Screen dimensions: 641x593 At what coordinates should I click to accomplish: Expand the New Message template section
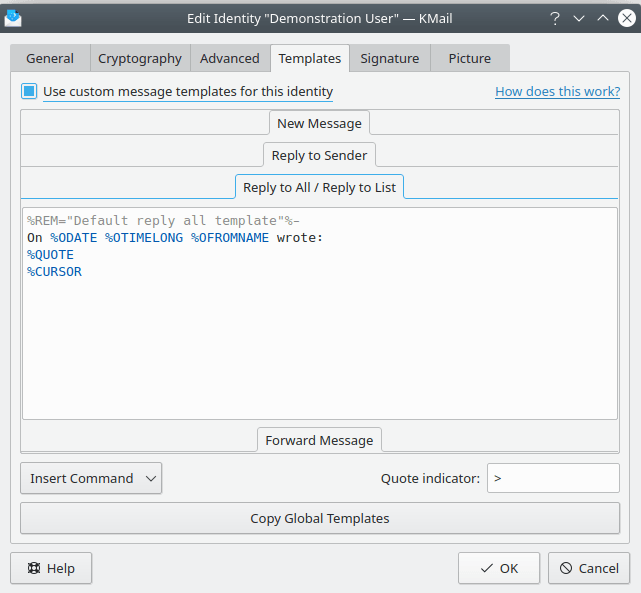(x=320, y=122)
